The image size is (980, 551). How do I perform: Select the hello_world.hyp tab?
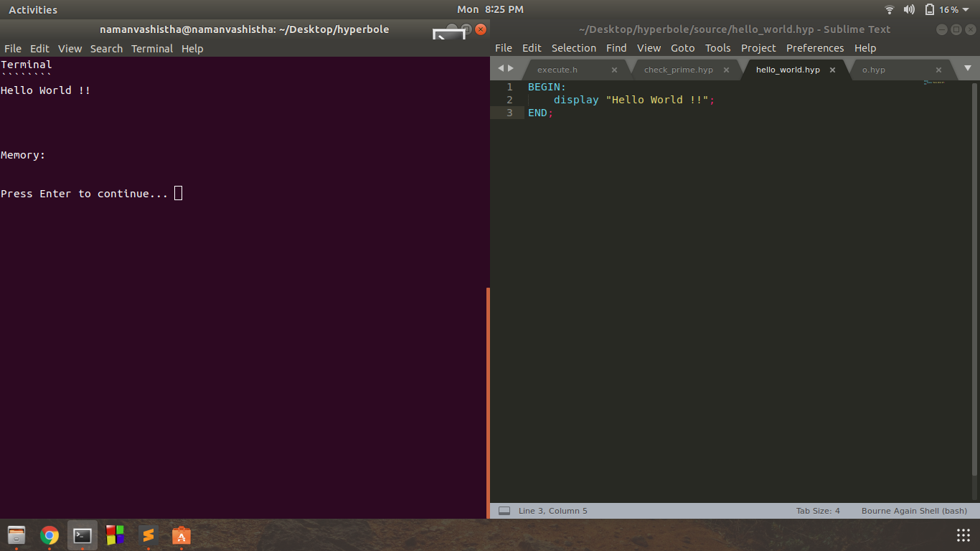pos(788,70)
